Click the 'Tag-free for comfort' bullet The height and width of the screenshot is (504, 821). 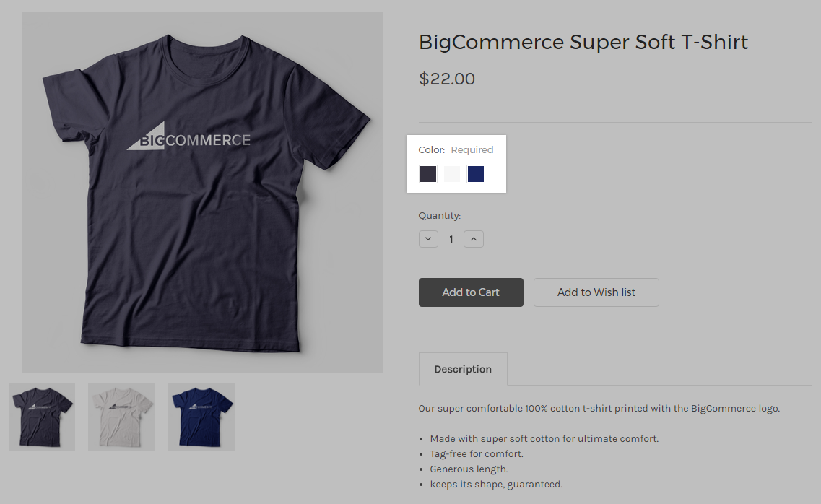[477, 453]
